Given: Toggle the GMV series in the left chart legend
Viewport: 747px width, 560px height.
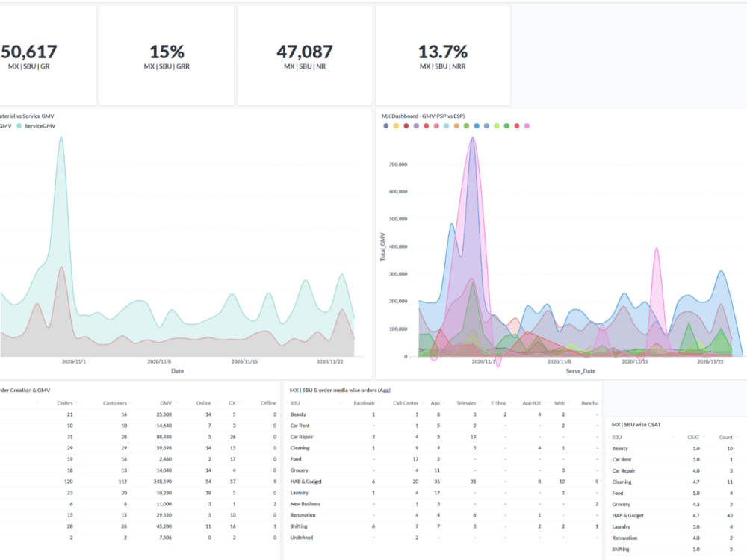Looking at the screenshot, I should [x=7, y=125].
